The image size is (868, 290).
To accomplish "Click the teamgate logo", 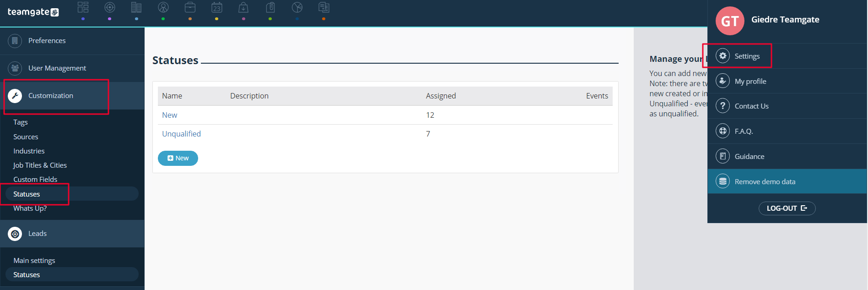I will (33, 12).
